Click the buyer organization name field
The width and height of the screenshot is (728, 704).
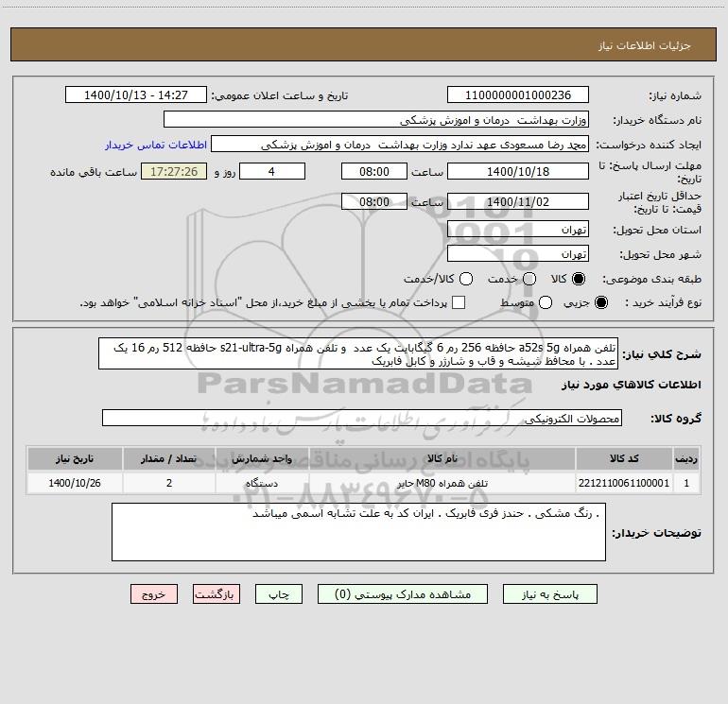(376, 119)
